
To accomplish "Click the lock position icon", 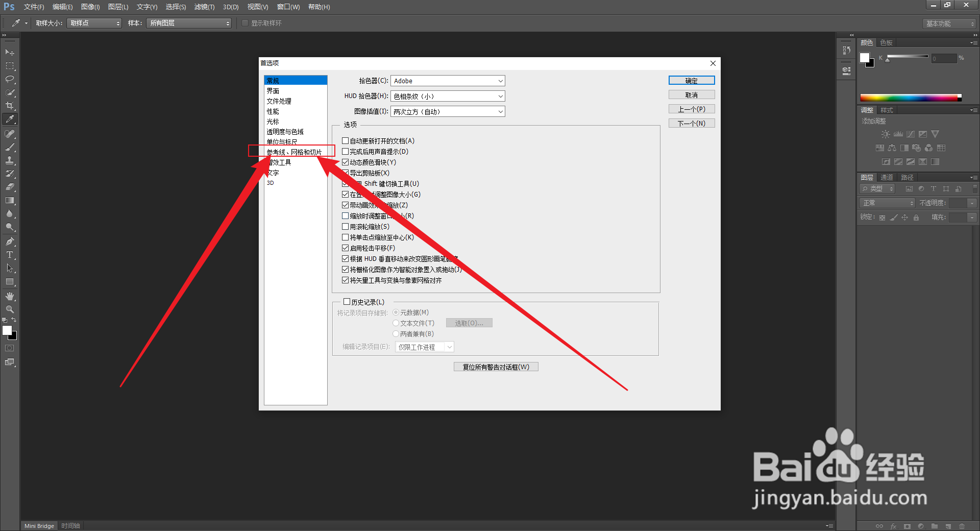I will pos(904,218).
